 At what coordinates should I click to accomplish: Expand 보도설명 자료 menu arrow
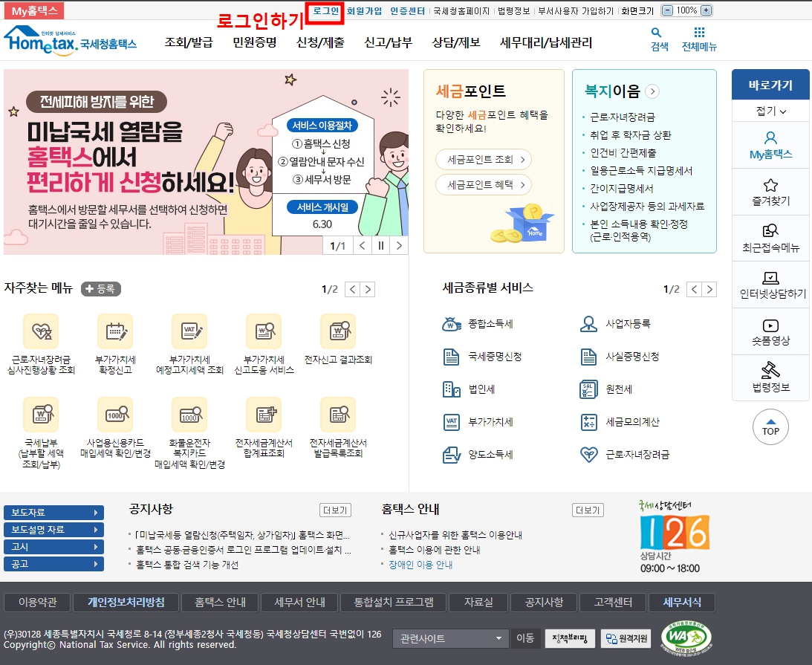96,529
